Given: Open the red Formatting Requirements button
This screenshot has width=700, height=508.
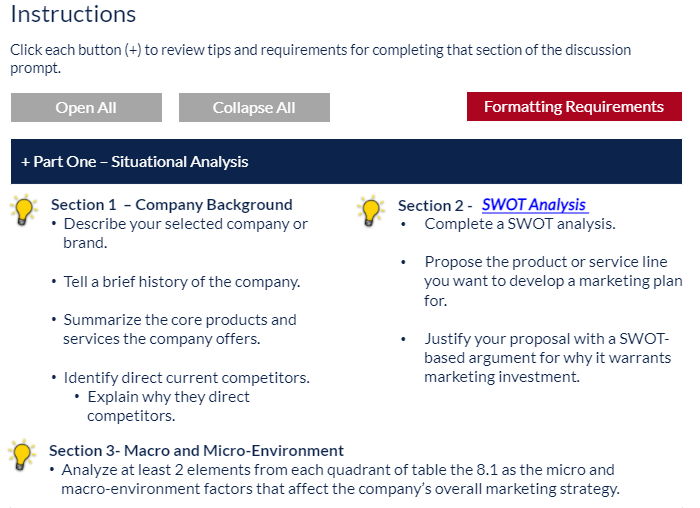Looking at the screenshot, I should pyautogui.click(x=574, y=107).
